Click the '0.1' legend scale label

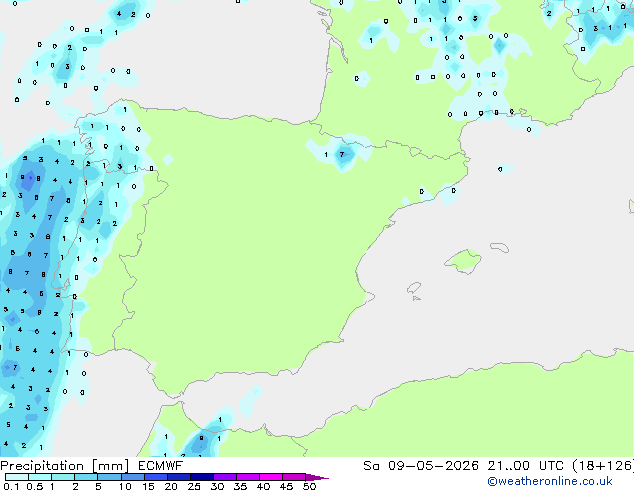click(x=11, y=486)
